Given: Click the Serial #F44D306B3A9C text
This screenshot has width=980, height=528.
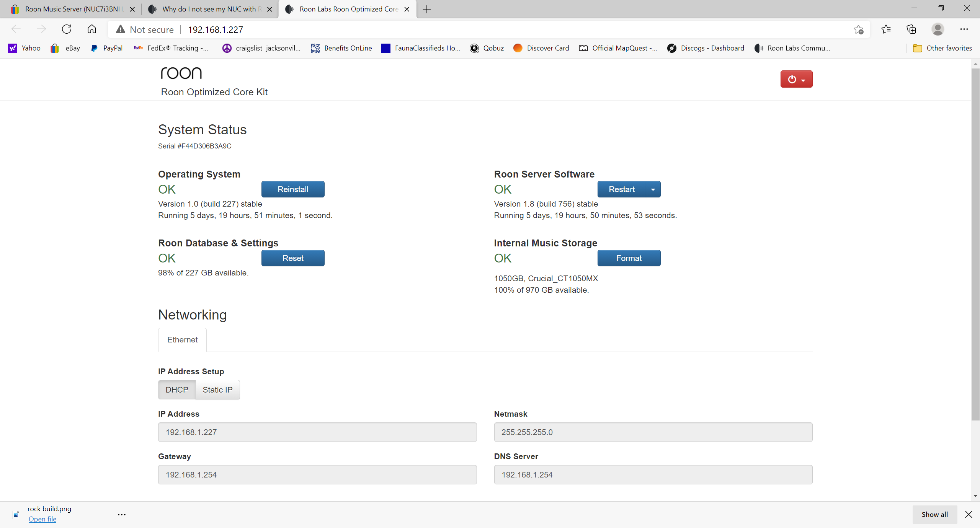Looking at the screenshot, I should 195,146.
